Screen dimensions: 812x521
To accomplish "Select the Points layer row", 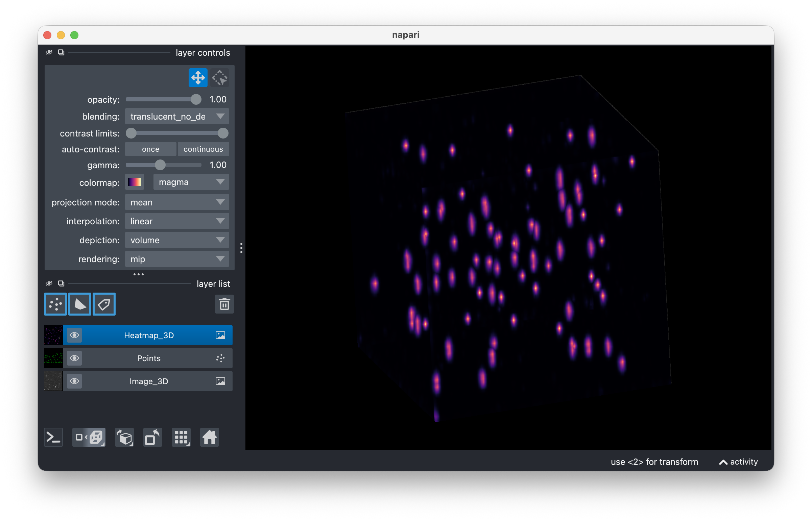I will (138, 358).
